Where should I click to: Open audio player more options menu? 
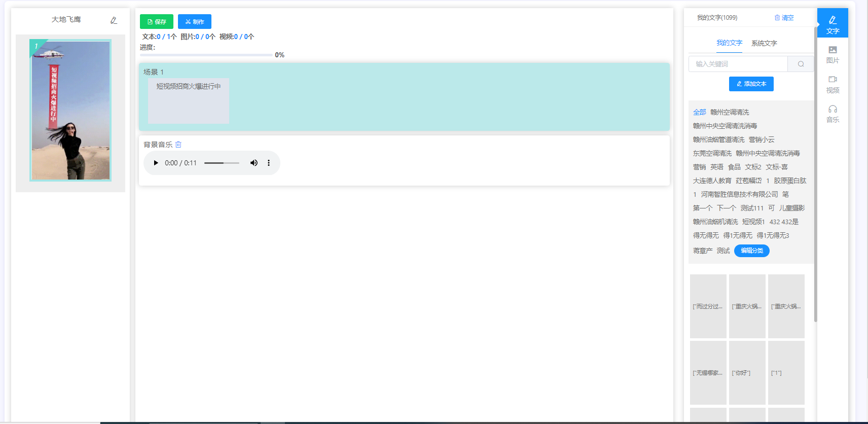269,163
